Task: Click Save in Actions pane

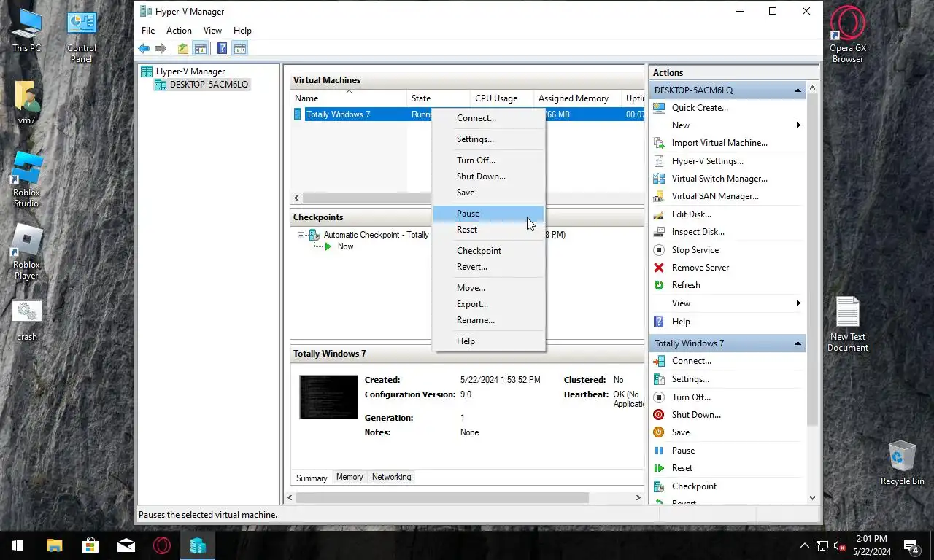Action: click(x=680, y=432)
